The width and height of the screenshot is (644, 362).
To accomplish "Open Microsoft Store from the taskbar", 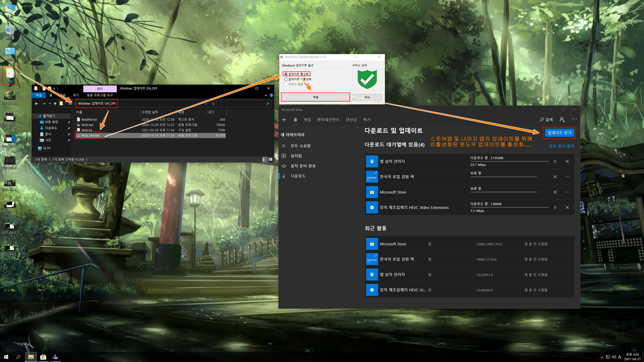I will [43, 357].
